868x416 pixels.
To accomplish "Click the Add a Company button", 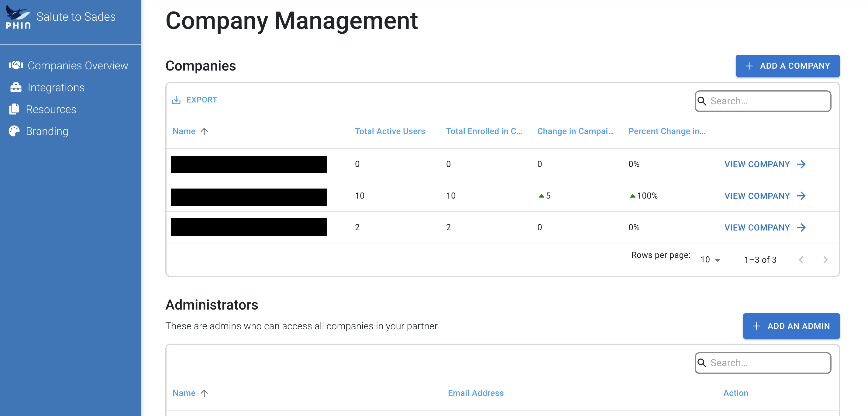I will tap(787, 66).
